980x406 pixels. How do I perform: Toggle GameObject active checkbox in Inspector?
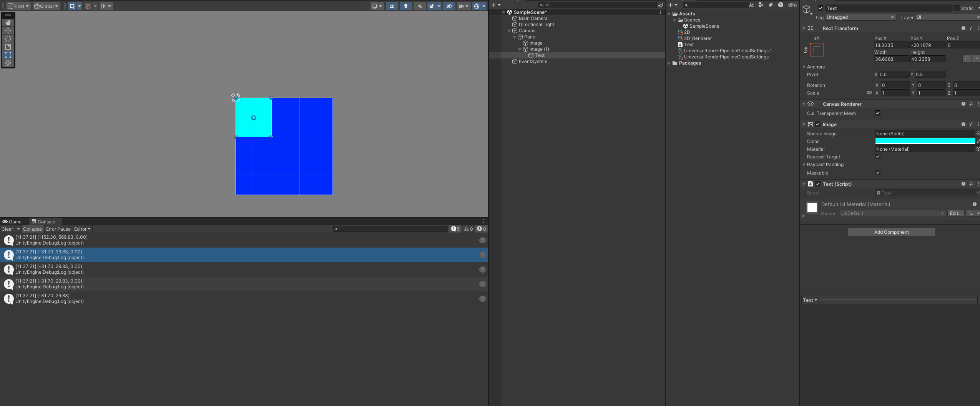click(x=821, y=8)
